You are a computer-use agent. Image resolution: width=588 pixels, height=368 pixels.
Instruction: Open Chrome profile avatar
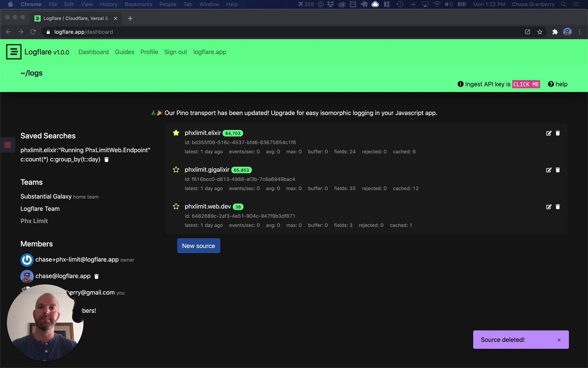pos(567,32)
